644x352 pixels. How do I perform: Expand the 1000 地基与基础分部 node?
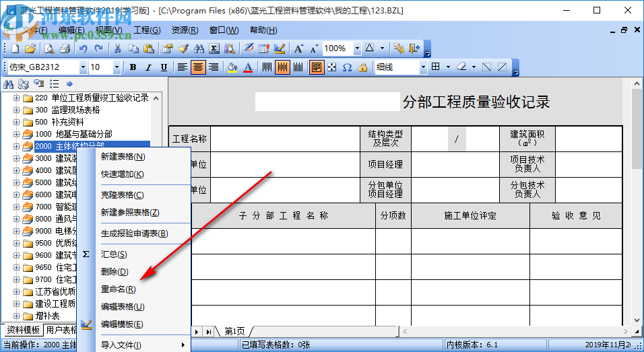coord(16,134)
